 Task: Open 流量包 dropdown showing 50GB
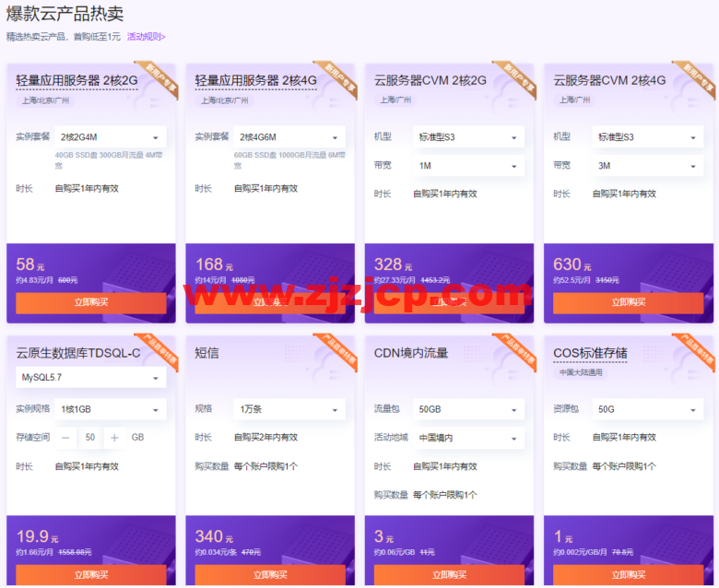click(x=468, y=409)
